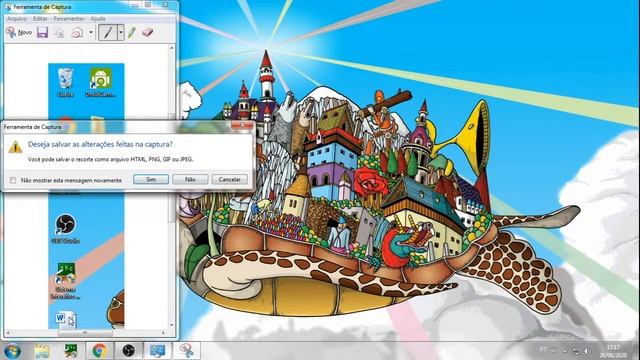Open the Editar menu
This screenshot has height=360, width=640.
40,19
